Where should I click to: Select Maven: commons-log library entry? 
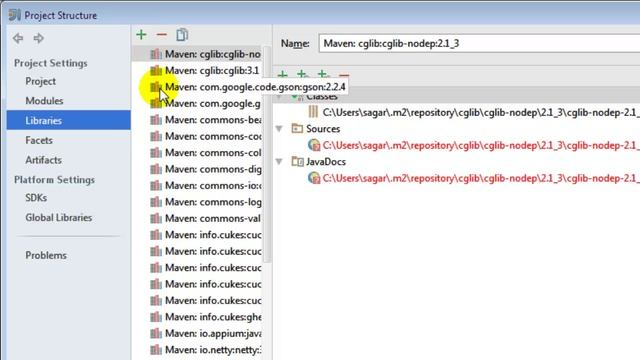click(197, 202)
